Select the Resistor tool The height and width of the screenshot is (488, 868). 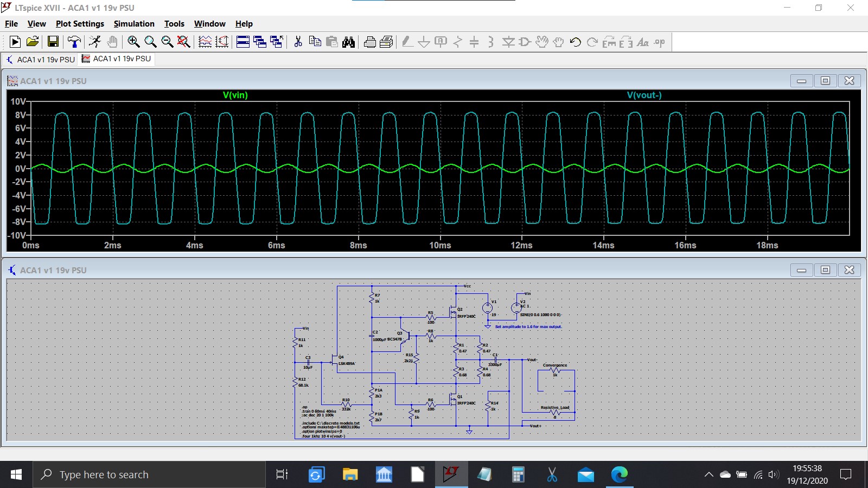click(x=458, y=42)
